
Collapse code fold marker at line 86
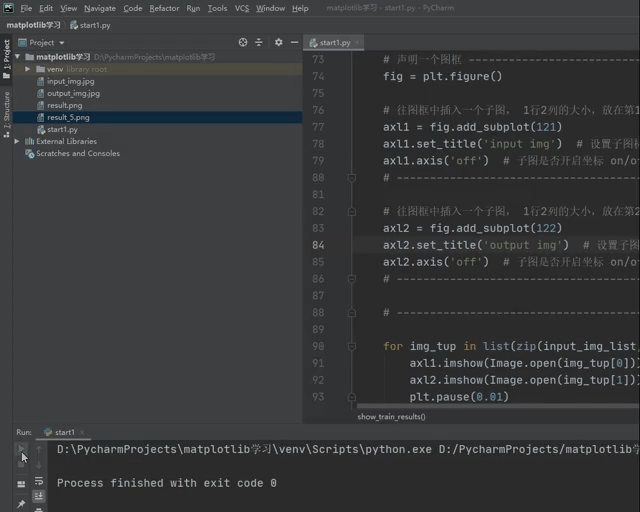click(x=351, y=279)
